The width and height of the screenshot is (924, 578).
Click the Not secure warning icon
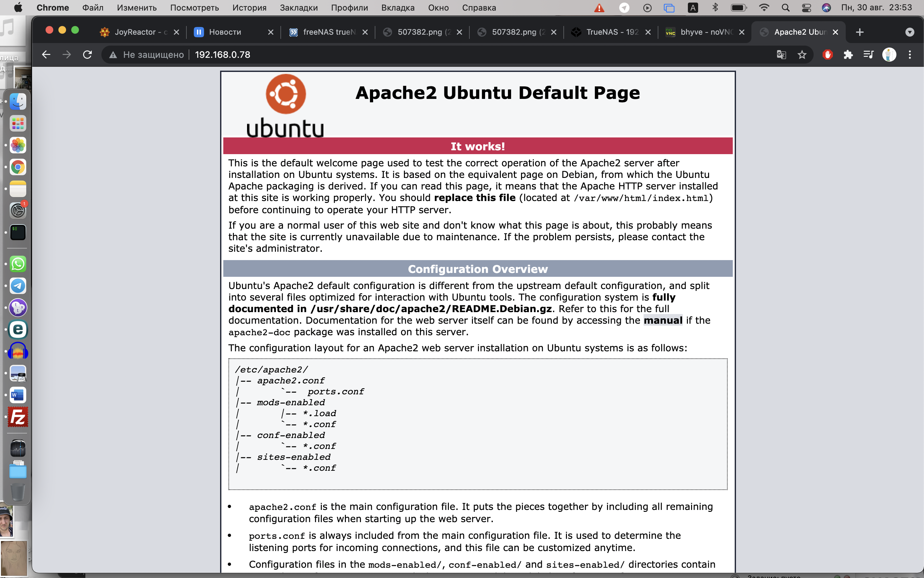click(x=113, y=55)
